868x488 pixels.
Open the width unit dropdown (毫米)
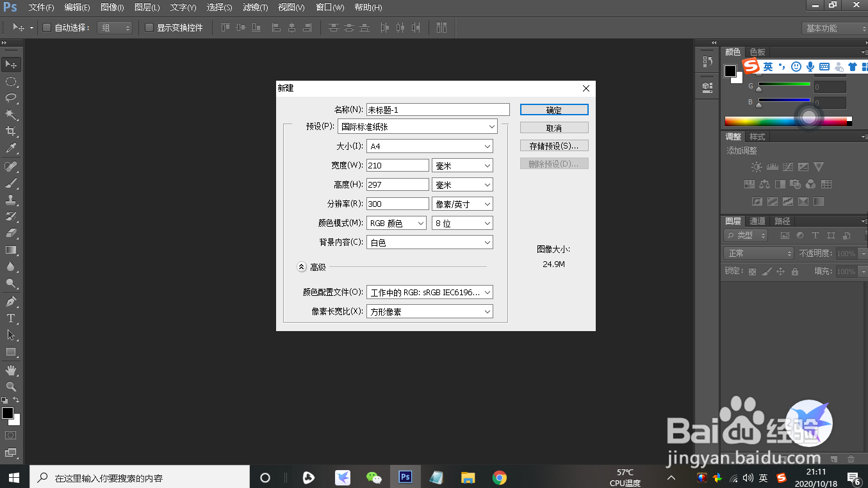click(x=463, y=165)
